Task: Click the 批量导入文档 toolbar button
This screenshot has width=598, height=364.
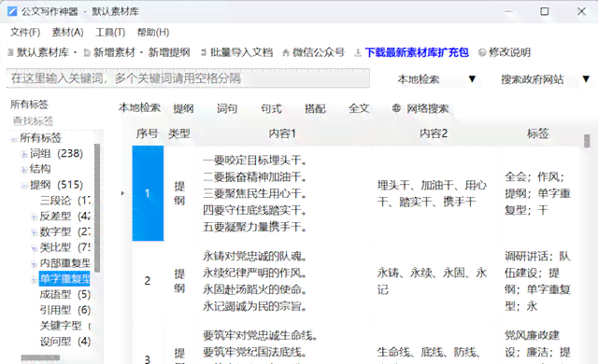Action: 237,52
